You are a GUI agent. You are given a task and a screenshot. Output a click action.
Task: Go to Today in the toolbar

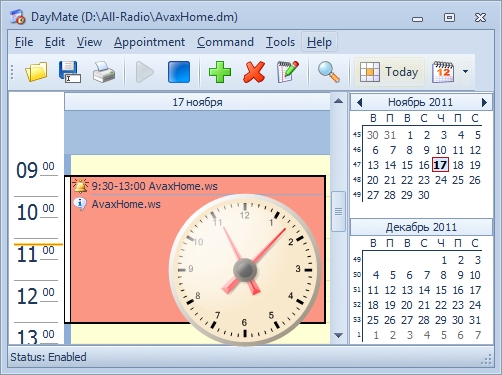(x=389, y=72)
